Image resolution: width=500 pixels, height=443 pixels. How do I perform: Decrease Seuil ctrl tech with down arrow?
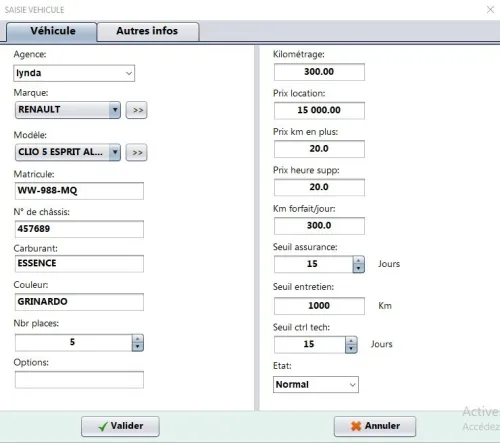[x=351, y=349]
